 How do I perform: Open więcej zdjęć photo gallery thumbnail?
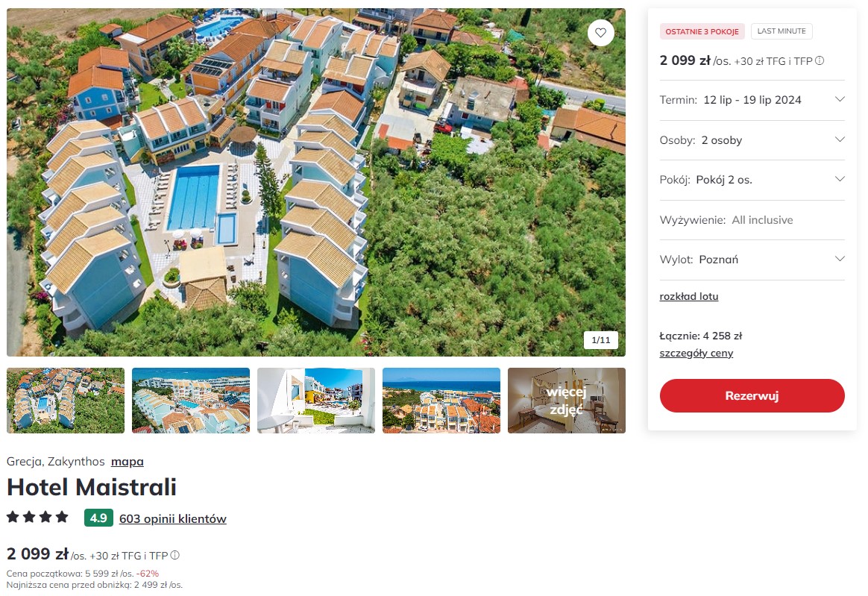(566, 401)
